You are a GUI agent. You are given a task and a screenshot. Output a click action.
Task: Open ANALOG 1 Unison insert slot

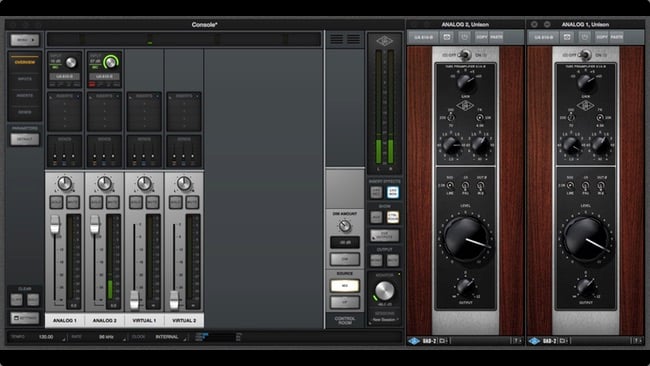coord(64,77)
